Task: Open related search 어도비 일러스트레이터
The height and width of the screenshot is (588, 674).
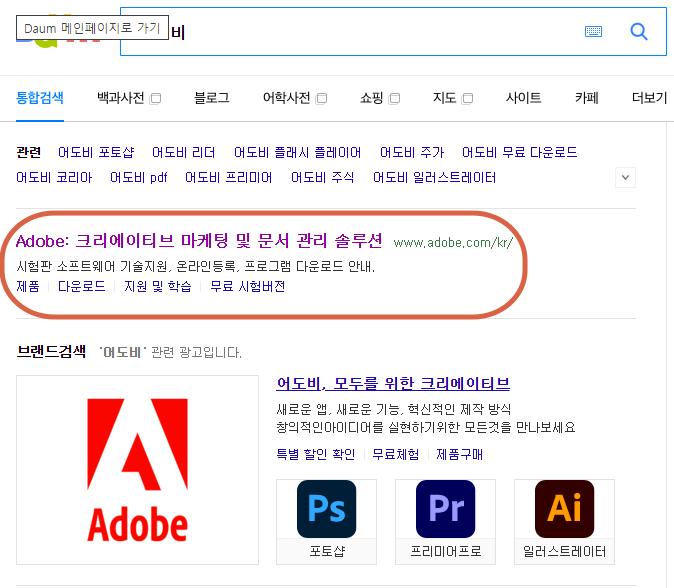Action: pyautogui.click(x=435, y=178)
